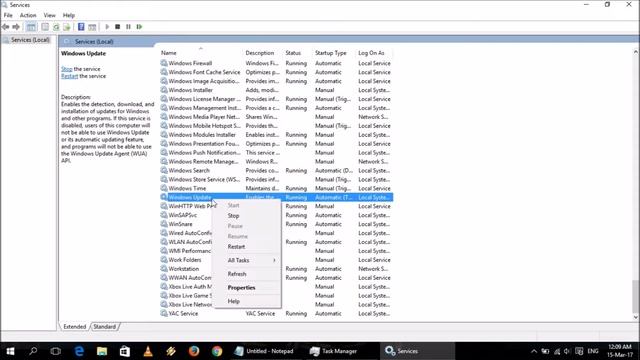Click the toolbar Properties sheet icon
Viewport: 640px width, 360px height.
click(45, 27)
